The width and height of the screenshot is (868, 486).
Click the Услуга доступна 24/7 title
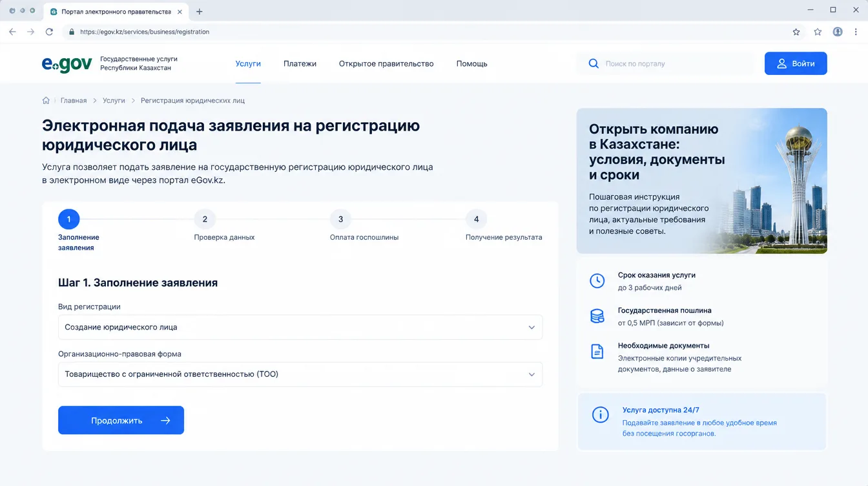[x=661, y=410]
